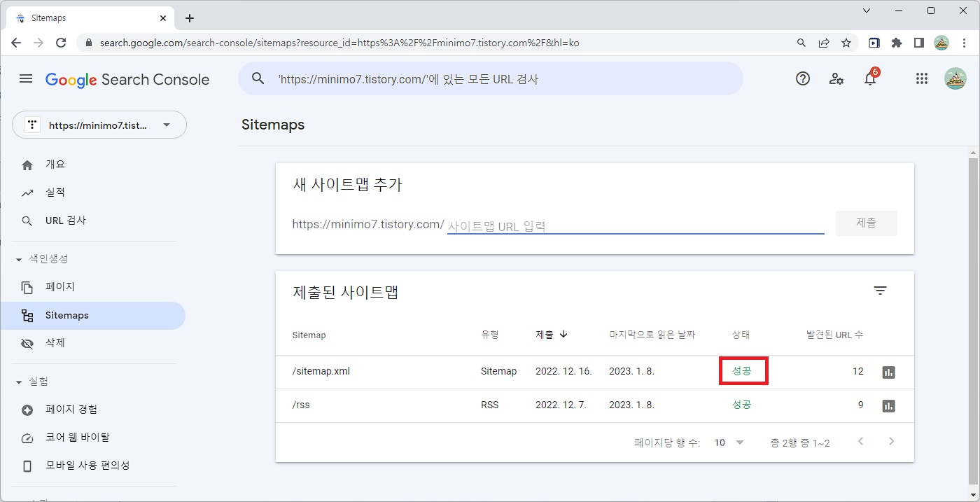
Task: Toggle the browser side panel
Action: (x=919, y=43)
